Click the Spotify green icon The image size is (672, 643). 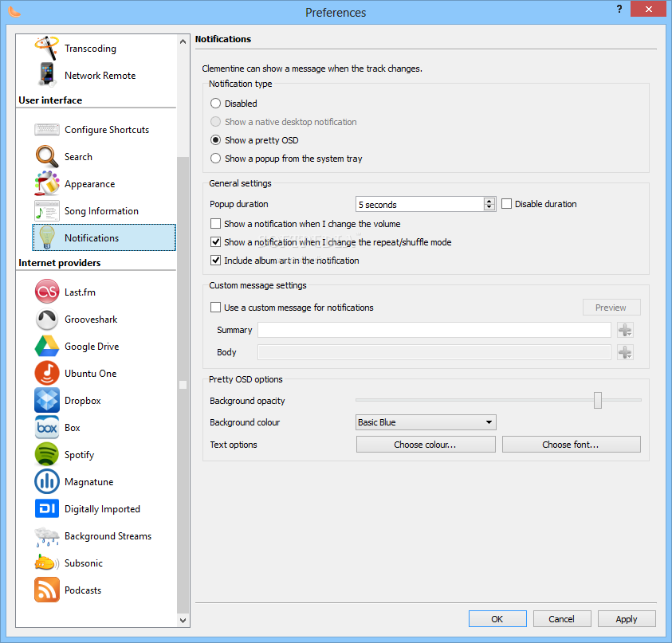pyautogui.click(x=47, y=454)
